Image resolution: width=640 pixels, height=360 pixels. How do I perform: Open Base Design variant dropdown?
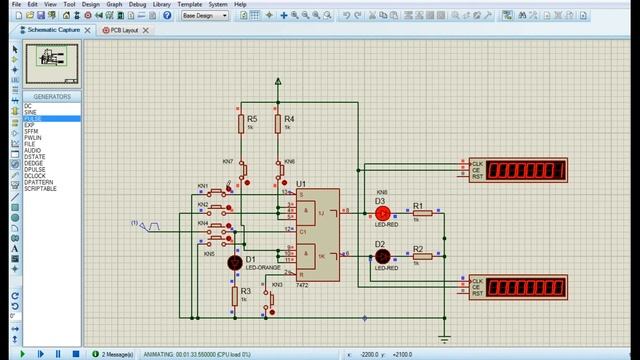coord(205,16)
